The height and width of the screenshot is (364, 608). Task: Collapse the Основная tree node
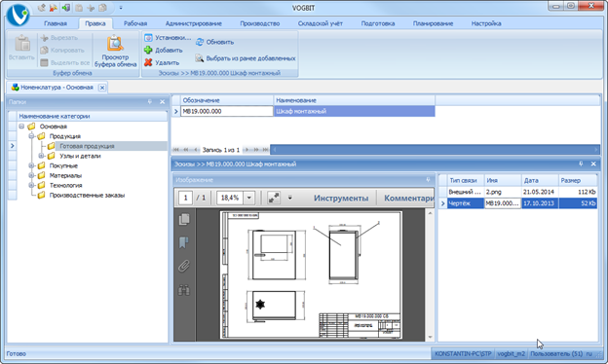point(21,127)
